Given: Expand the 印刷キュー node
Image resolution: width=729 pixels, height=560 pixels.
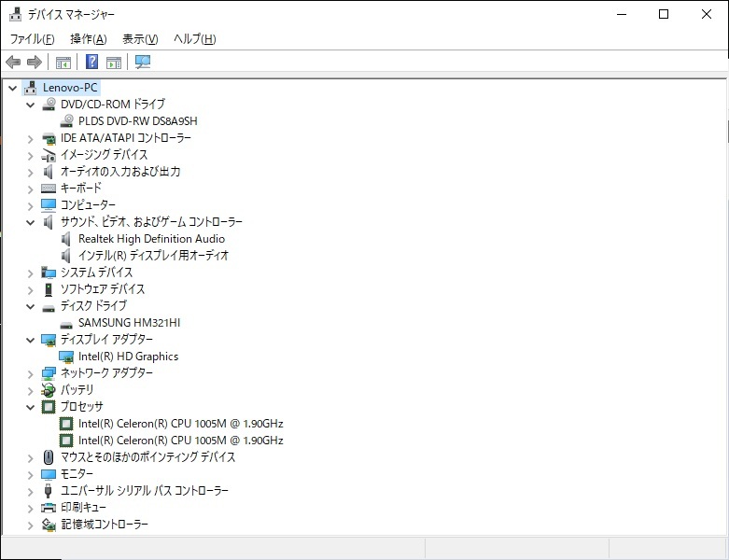Looking at the screenshot, I should [31, 509].
